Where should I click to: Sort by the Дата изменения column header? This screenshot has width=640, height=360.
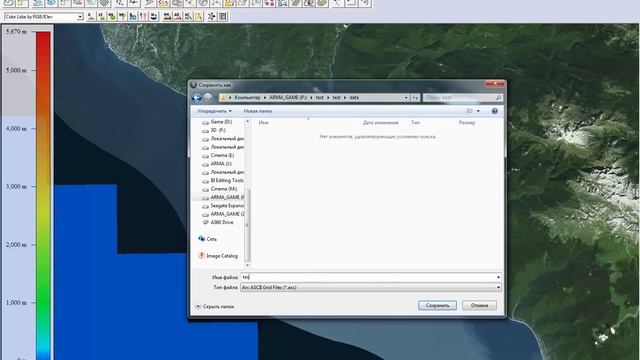tap(380, 122)
